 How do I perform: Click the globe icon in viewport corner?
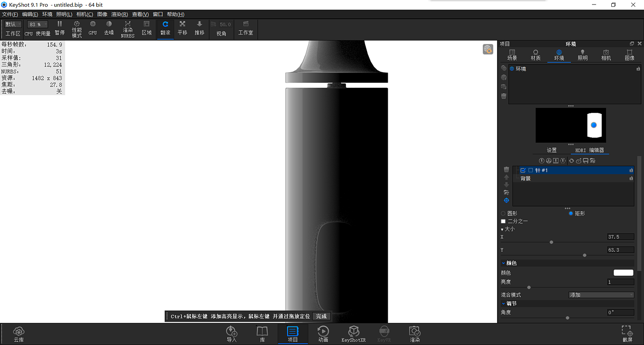[x=488, y=49]
